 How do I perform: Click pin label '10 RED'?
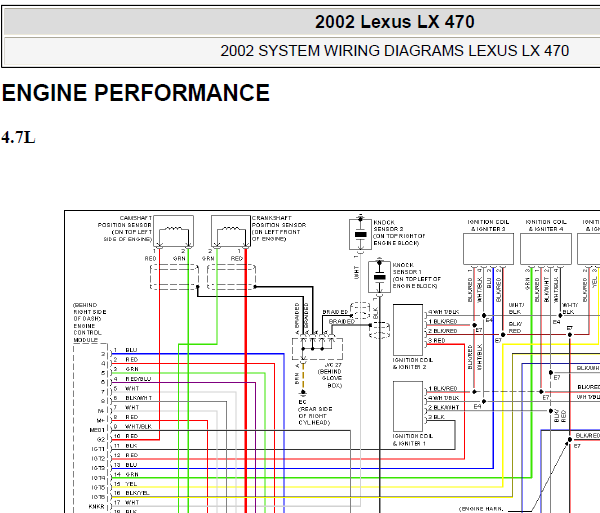tap(126, 436)
